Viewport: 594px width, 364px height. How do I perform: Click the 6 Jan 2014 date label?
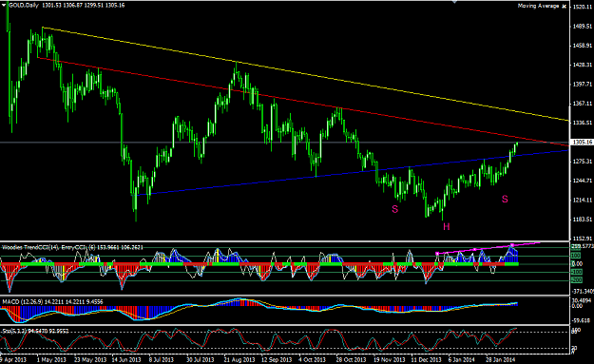[461, 359]
